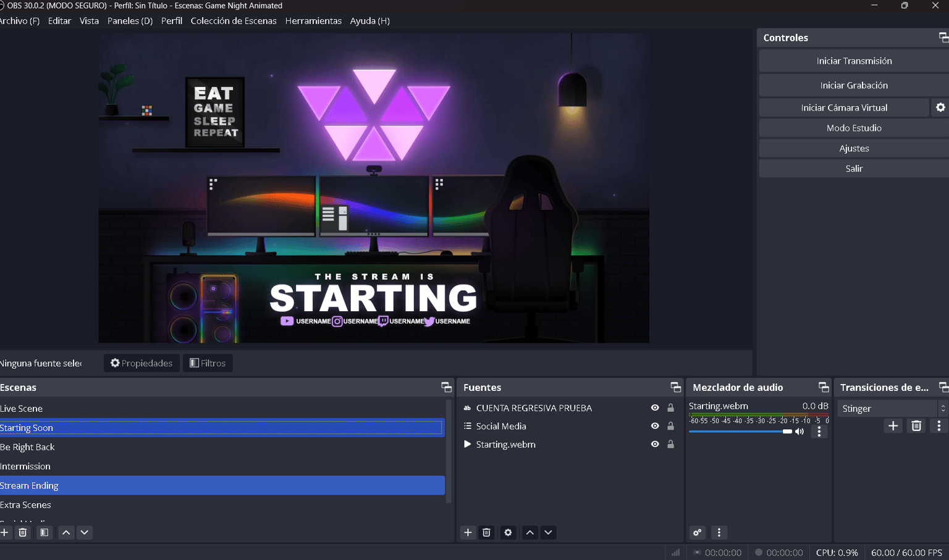
Task: Open the audio mixer menu at panel bottom
Action: click(x=719, y=532)
